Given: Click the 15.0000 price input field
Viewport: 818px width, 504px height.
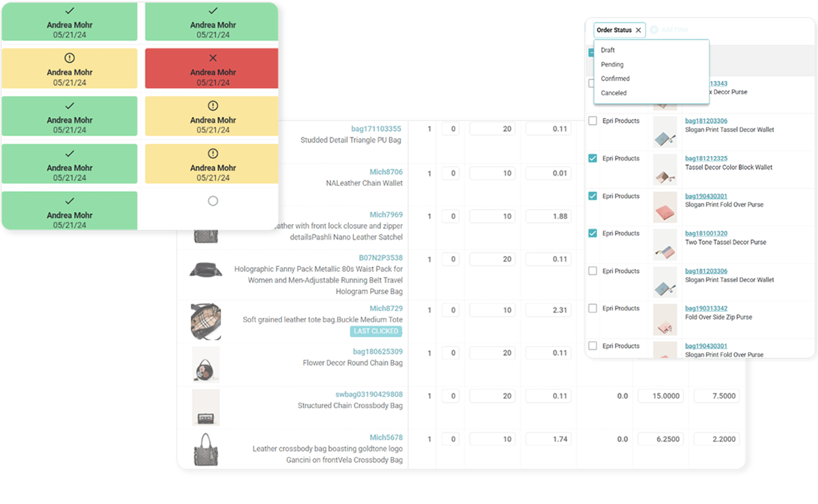Looking at the screenshot, I should tap(660, 396).
